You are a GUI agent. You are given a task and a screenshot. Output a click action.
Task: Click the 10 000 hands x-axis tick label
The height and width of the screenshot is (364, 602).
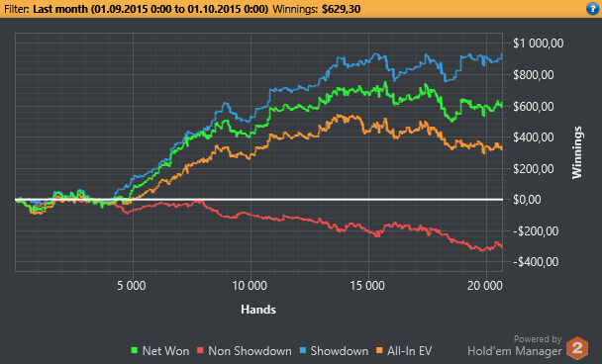[250, 286]
